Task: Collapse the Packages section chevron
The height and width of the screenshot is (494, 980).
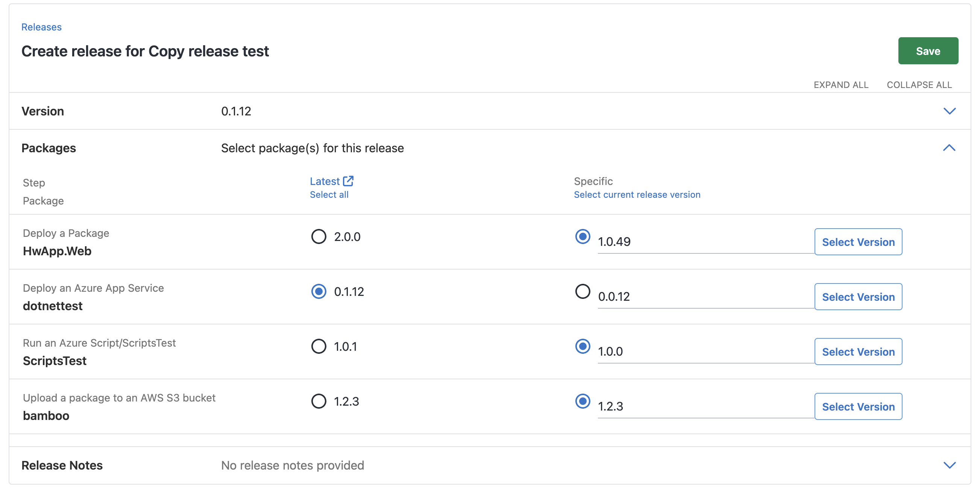Action: click(950, 148)
